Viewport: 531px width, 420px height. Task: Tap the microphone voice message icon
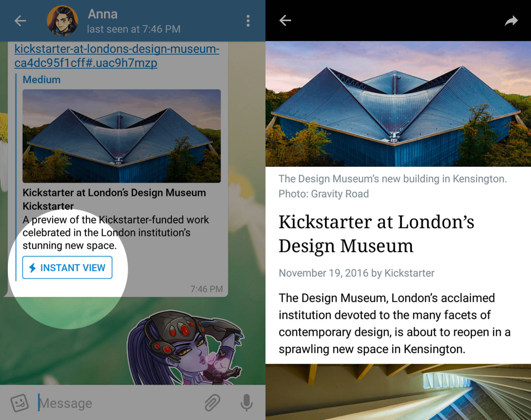246,403
